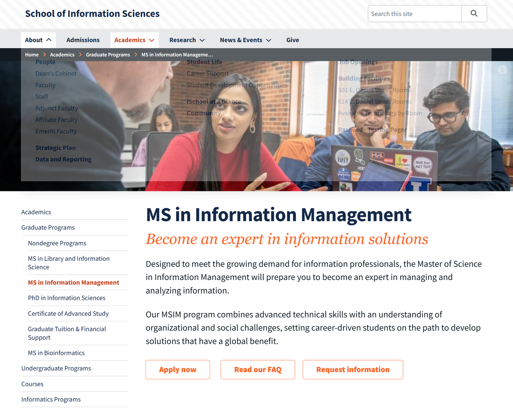
Task: Select Graduate Programs in the sidebar
Action: click(x=48, y=227)
